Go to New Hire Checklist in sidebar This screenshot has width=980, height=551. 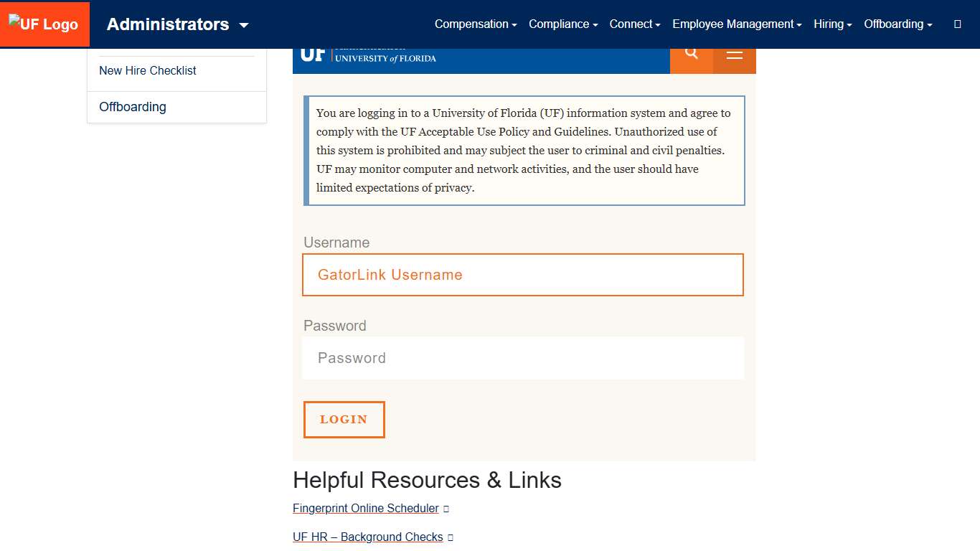click(x=148, y=70)
